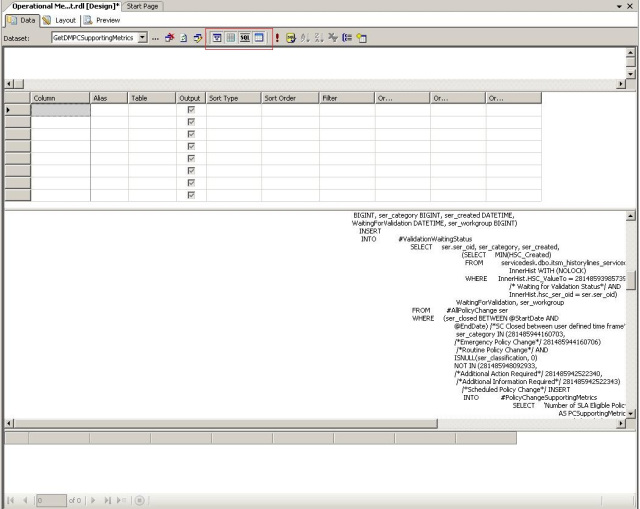
Task: Click the diagram pane scroll down arrow
Action: click(631, 74)
